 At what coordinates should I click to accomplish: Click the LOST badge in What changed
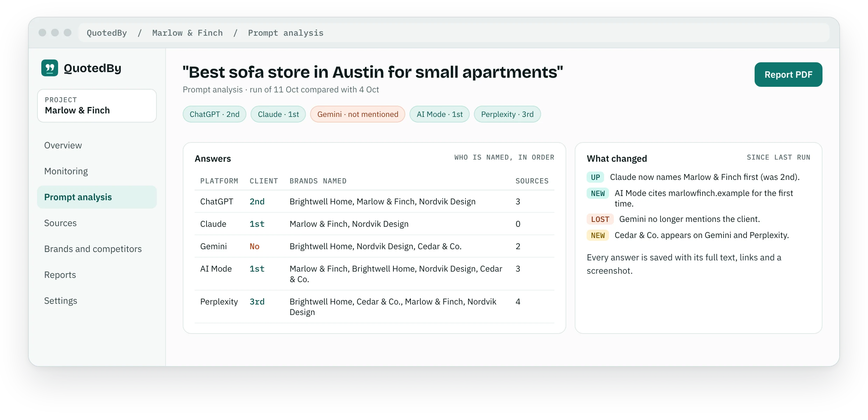point(600,219)
